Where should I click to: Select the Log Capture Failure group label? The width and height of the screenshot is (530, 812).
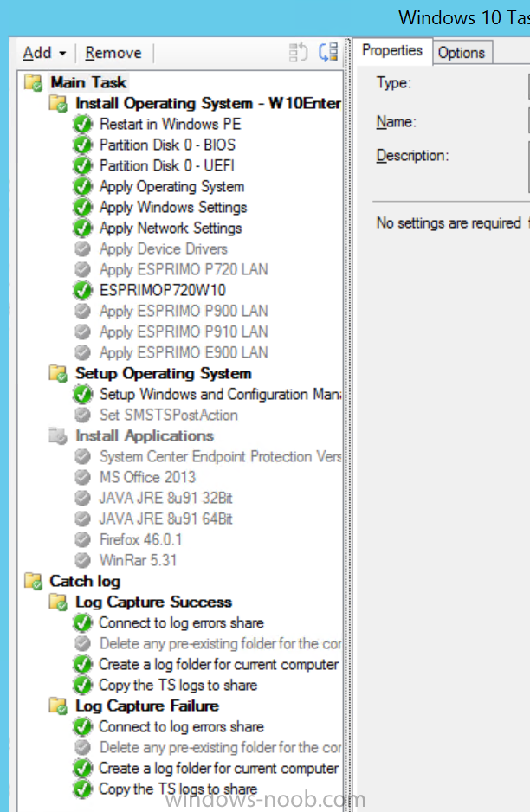coord(147,706)
